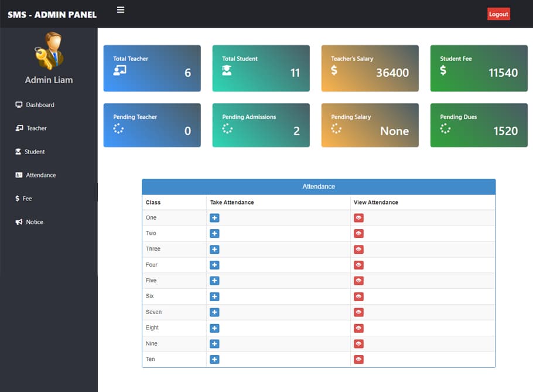
Task: Take attendance for class Four
Action: tap(214, 265)
